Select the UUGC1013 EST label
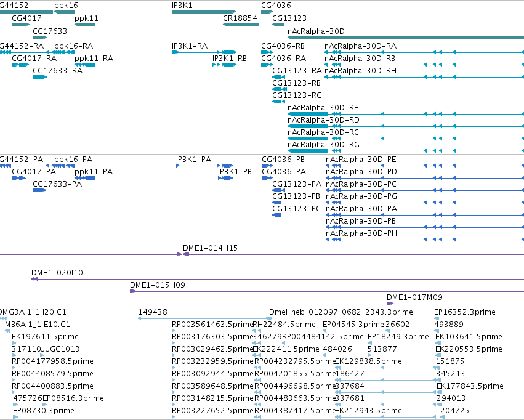Viewport: 524px width, 420px height. click(x=60, y=349)
